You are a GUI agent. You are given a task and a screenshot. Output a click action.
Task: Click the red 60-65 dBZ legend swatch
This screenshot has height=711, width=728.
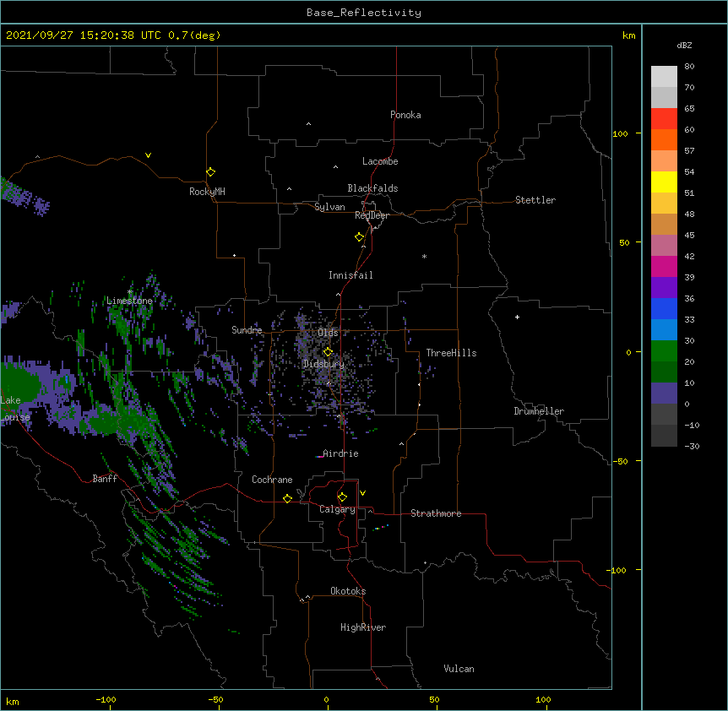(x=664, y=119)
